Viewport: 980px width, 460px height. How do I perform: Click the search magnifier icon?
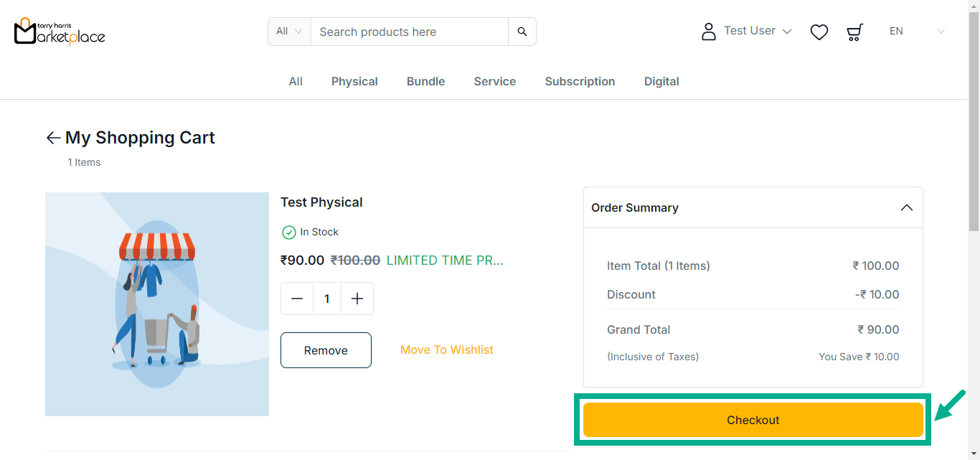(x=522, y=32)
